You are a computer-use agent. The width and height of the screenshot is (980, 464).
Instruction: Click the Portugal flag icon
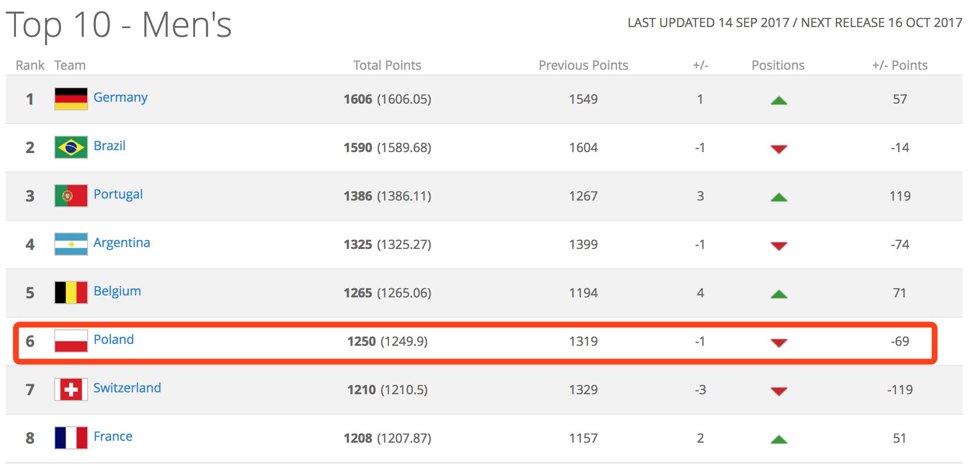[x=71, y=196]
